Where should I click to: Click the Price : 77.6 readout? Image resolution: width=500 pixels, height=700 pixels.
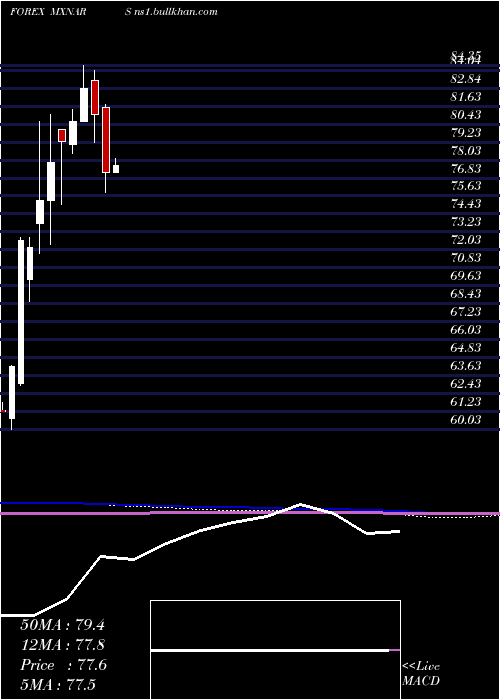63,665
